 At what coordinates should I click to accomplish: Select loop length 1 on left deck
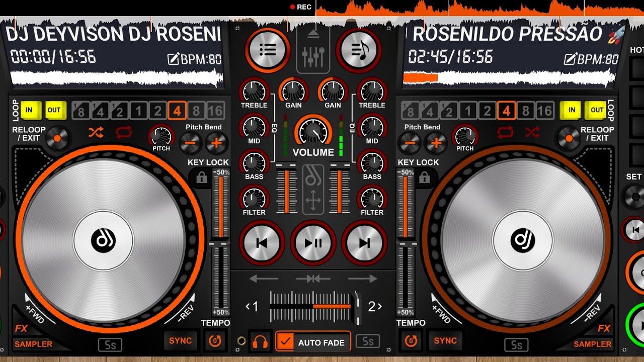tap(139, 111)
